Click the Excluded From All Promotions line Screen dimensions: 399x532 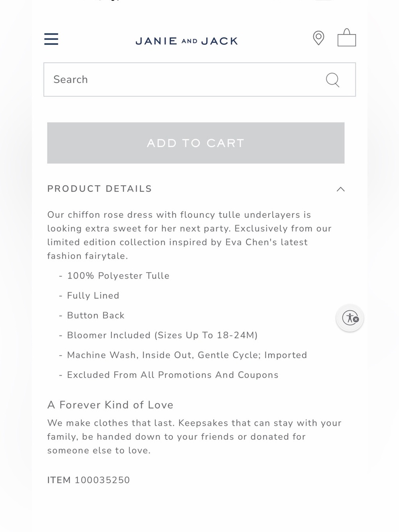tap(173, 375)
